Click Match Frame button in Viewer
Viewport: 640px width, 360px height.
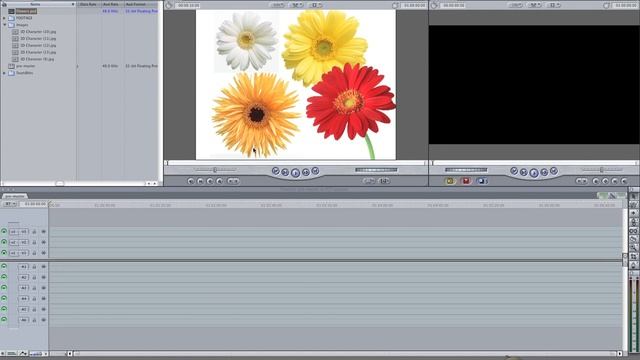click(191, 181)
